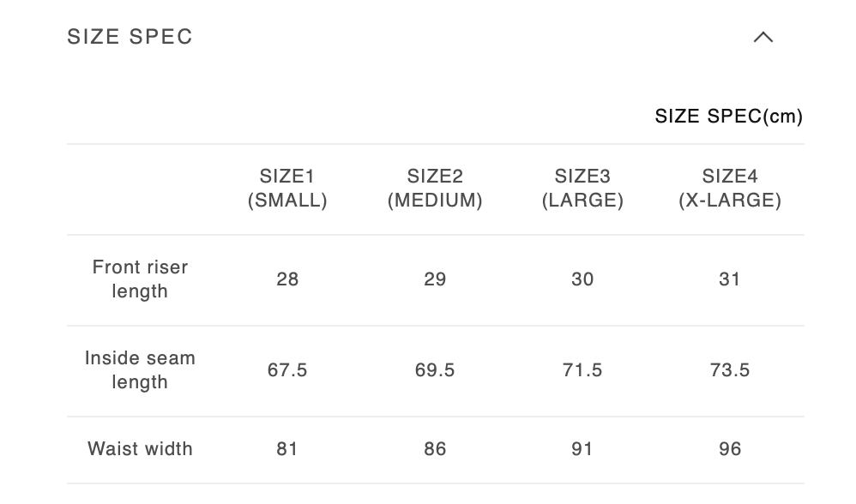
Task: Select the SIZE3 (LARGE) column header
Action: click(582, 189)
